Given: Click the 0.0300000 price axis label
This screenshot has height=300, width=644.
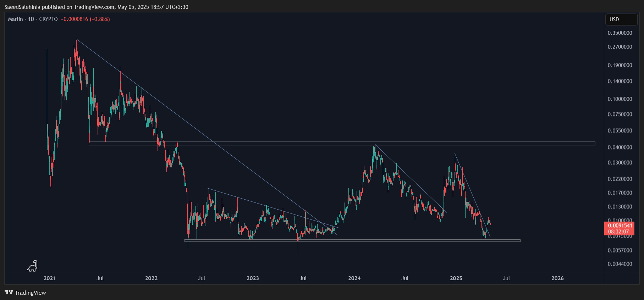Looking at the screenshot, I should [620, 162].
